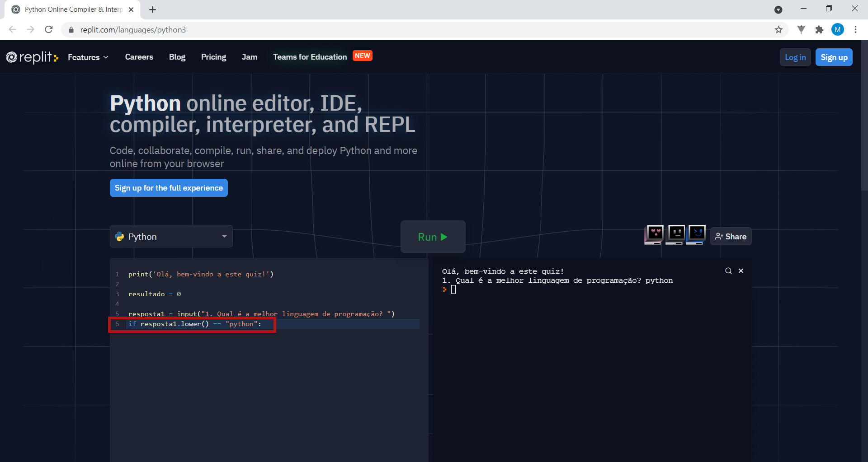Click the Sign up button
Viewport: 868px width, 462px height.
(834, 57)
